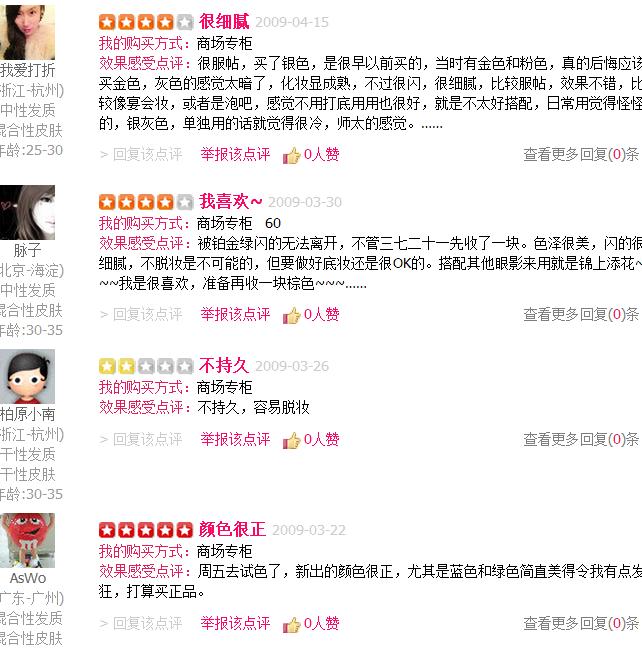Viewport: 642px width, 651px height.
Task: Expand more replies on 很细腻 review
Action: (x=581, y=154)
